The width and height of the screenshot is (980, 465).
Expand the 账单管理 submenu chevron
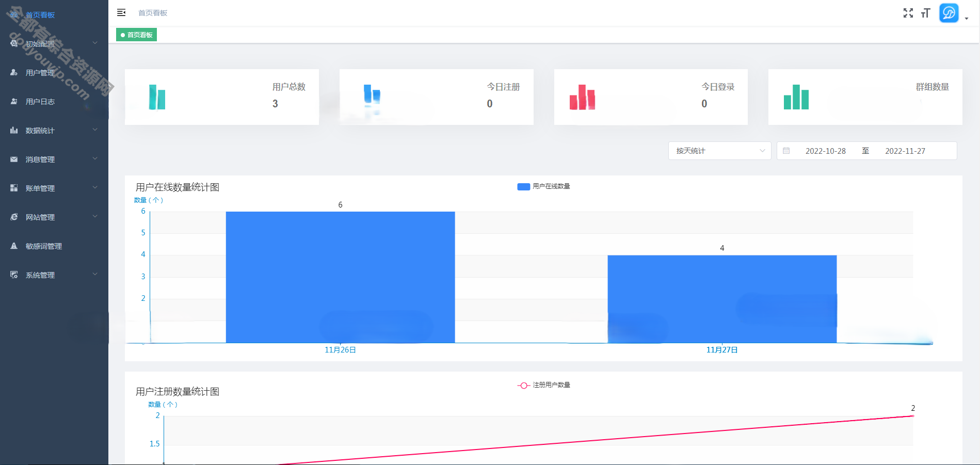(x=95, y=187)
